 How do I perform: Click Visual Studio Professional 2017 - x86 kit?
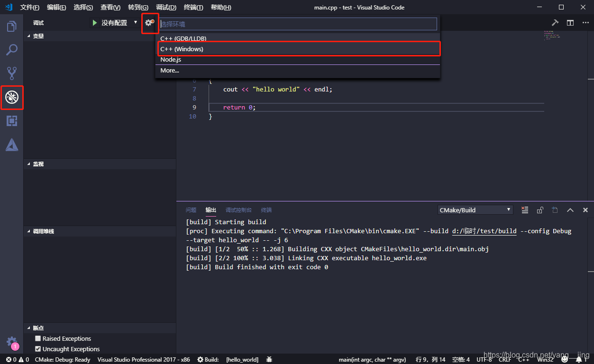click(144, 359)
